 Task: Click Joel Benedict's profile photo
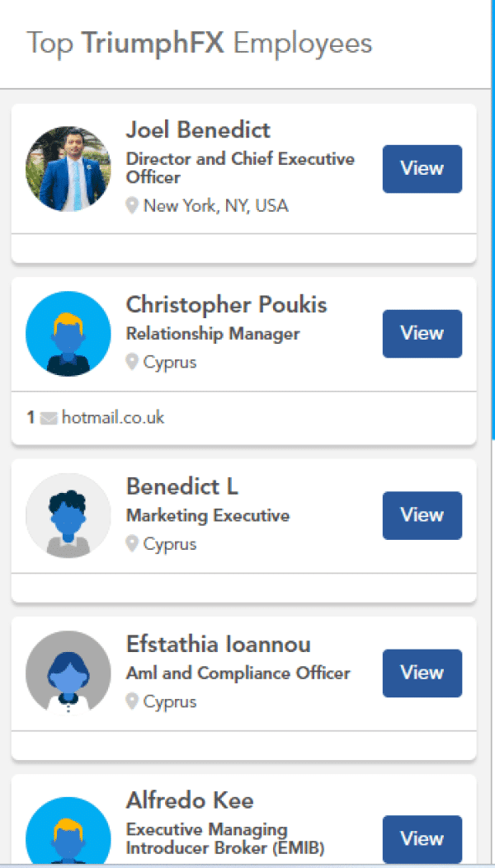pyautogui.click(x=68, y=169)
